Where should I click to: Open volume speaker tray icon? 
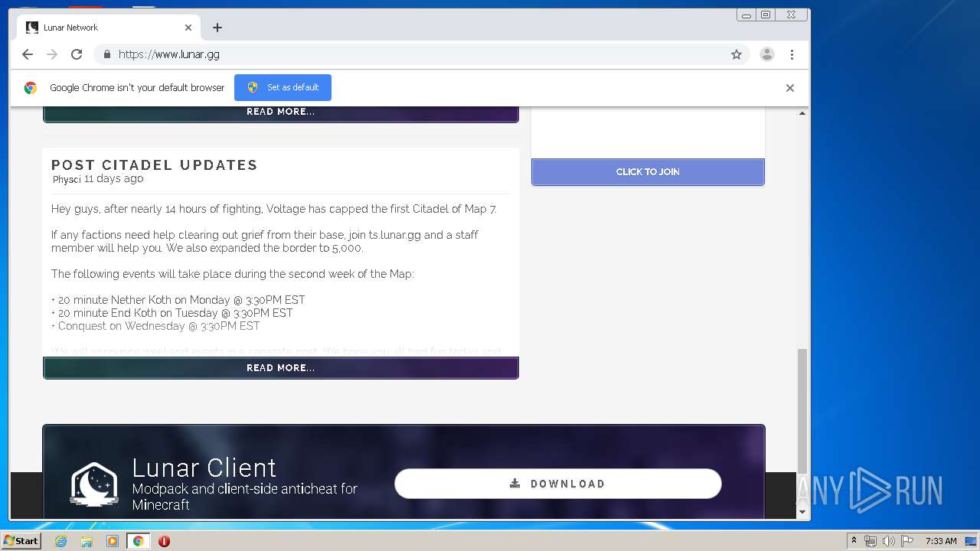coord(889,541)
